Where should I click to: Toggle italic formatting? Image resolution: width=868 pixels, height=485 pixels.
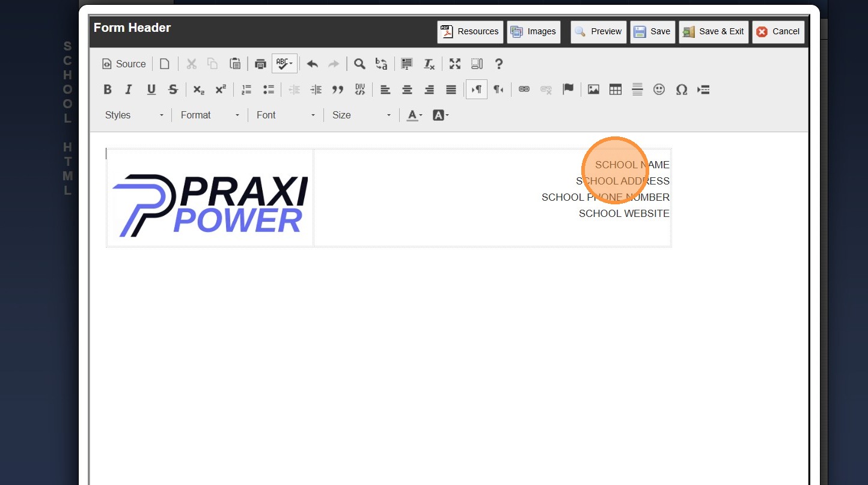tap(129, 90)
